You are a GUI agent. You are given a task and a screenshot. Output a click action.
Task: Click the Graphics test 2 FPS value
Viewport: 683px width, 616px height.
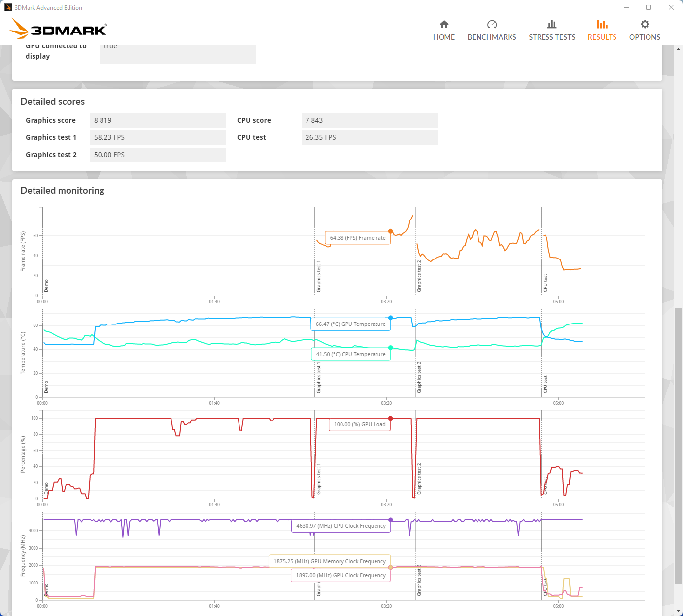tap(158, 155)
